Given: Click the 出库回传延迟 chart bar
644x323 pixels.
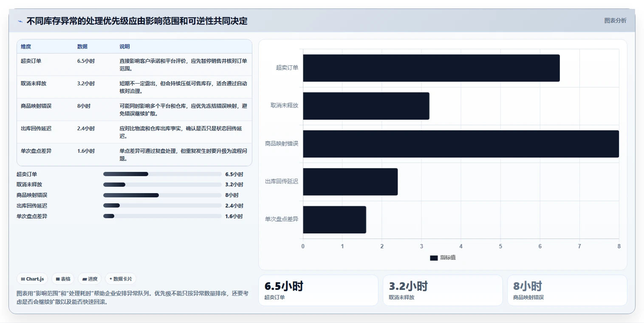Looking at the screenshot, I should coord(350,182).
